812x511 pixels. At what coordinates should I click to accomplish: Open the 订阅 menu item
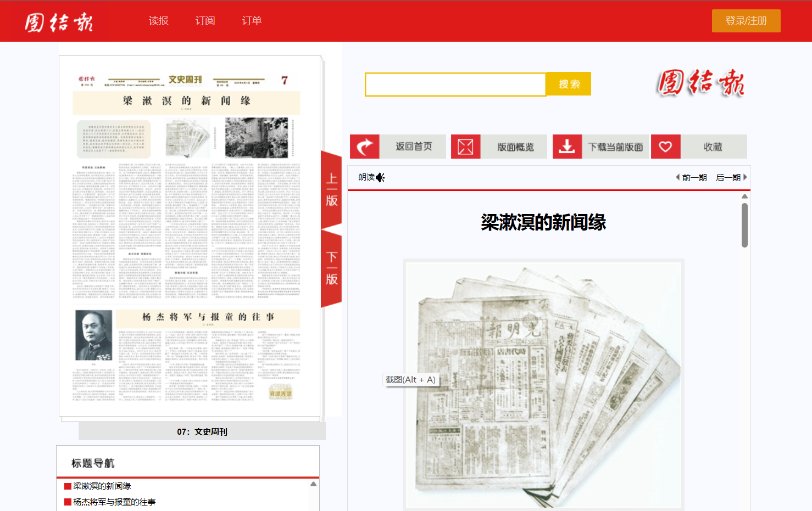(x=205, y=21)
